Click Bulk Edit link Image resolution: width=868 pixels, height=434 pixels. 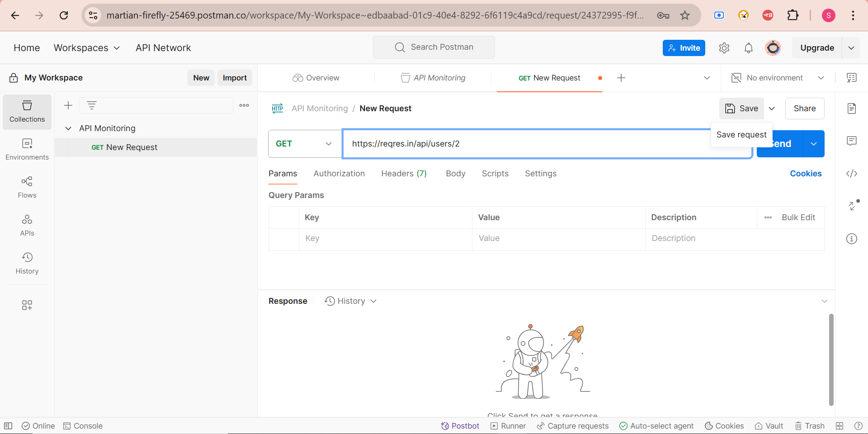tap(798, 217)
